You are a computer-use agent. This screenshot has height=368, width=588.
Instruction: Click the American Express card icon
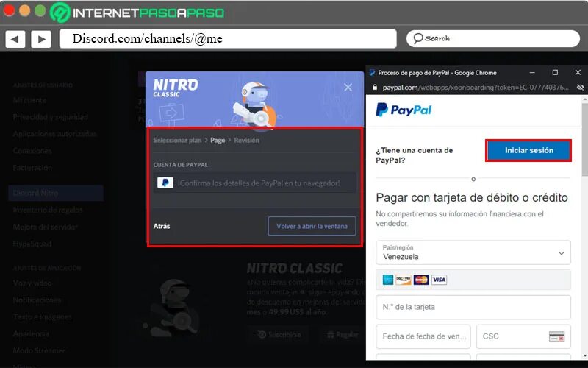(x=388, y=280)
